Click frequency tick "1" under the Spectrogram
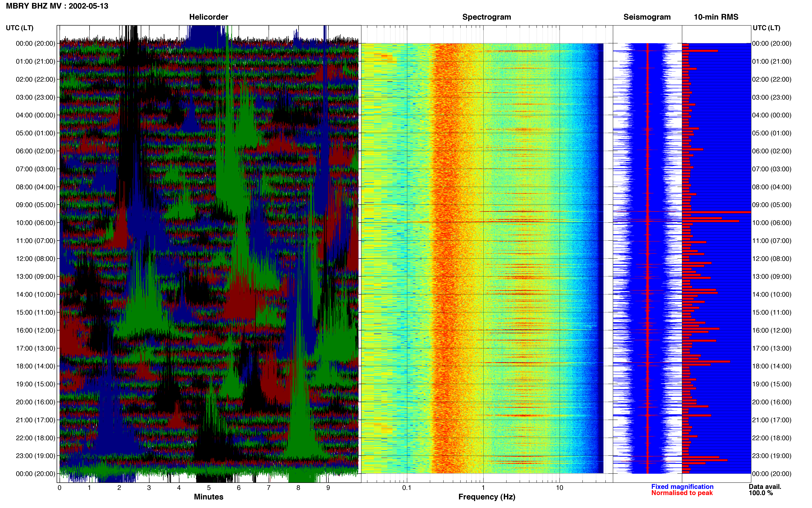 click(x=483, y=488)
